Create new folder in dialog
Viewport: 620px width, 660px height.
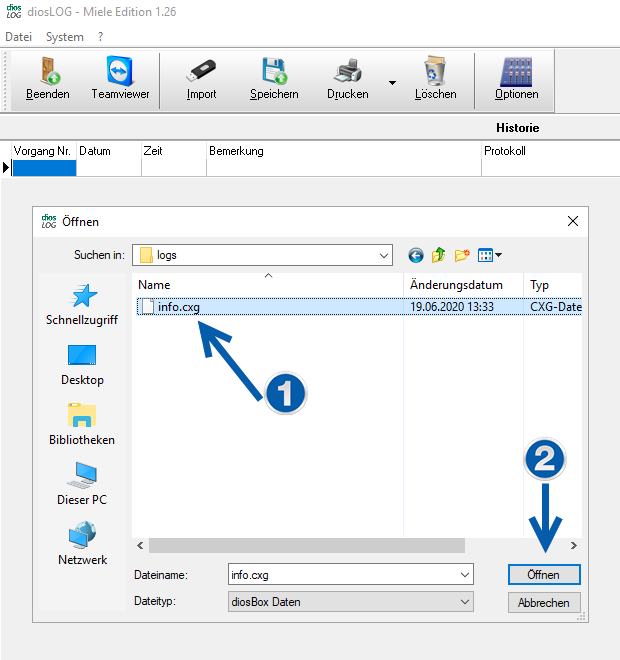pos(462,255)
